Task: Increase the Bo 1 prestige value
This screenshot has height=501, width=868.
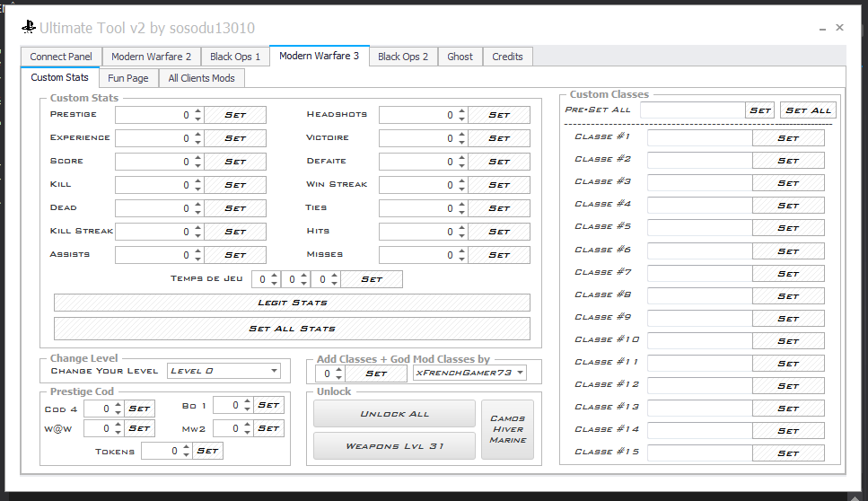Action: coord(248,401)
